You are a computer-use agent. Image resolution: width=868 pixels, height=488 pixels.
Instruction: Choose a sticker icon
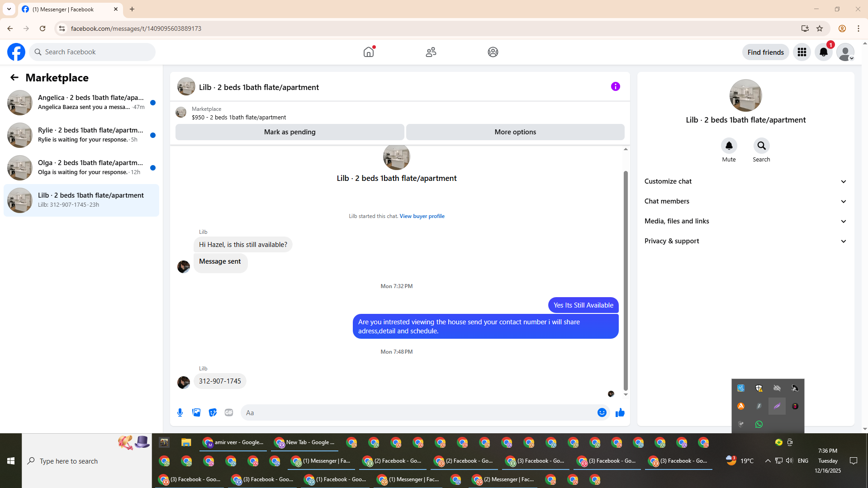213,412
